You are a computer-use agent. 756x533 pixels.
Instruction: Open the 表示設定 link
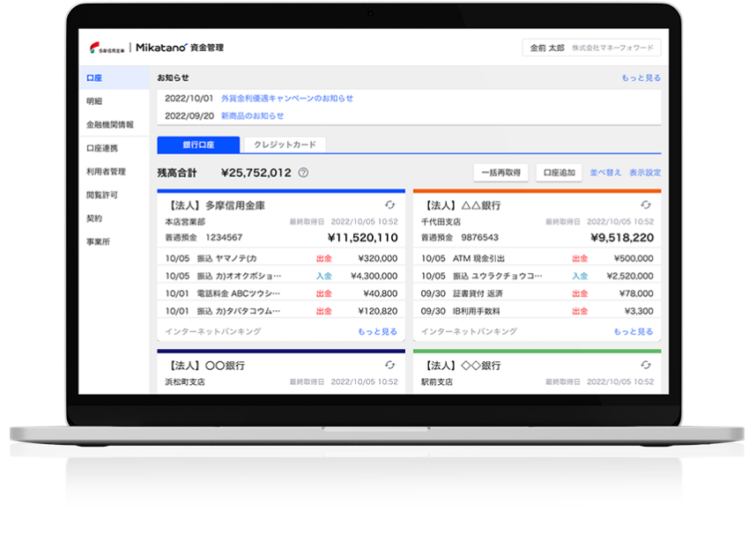click(x=645, y=173)
